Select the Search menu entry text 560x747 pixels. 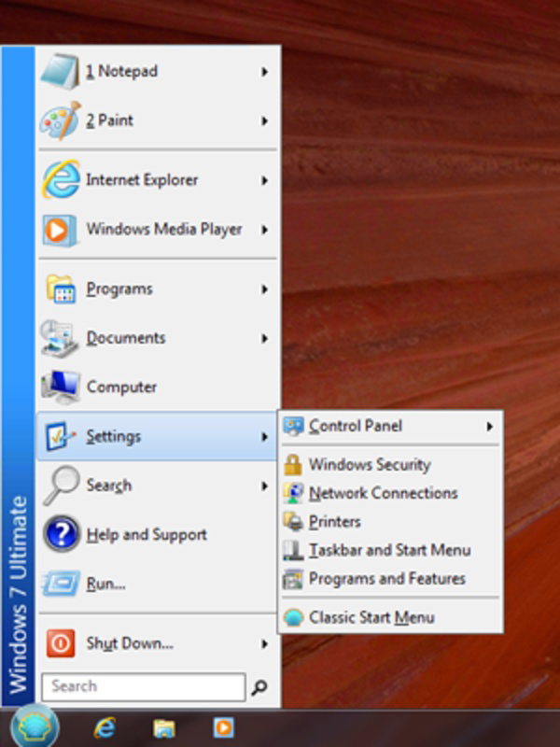tap(108, 486)
